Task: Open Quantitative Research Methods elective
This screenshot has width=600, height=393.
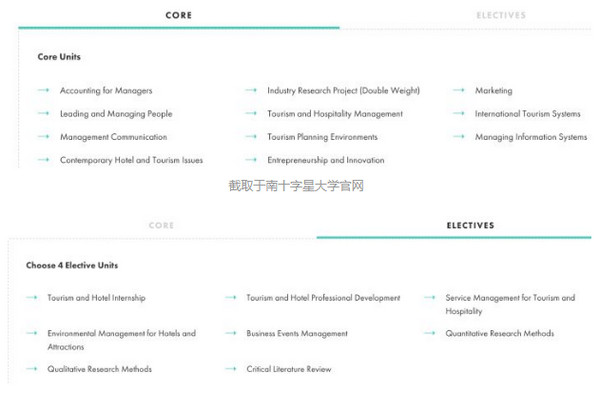Action: (499, 333)
